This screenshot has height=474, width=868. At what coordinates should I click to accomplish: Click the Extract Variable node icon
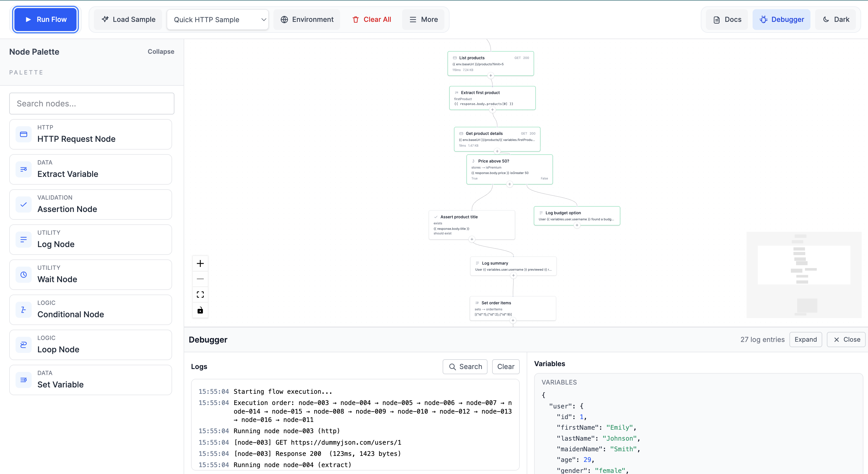[x=23, y=169]
